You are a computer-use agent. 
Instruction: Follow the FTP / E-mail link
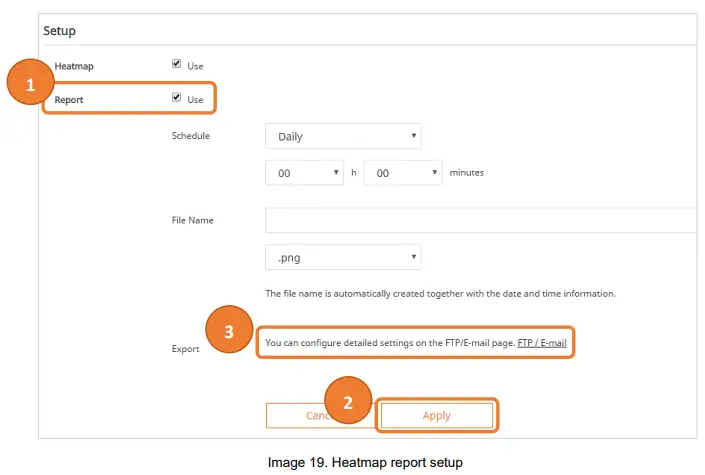[x=542, y=343]
